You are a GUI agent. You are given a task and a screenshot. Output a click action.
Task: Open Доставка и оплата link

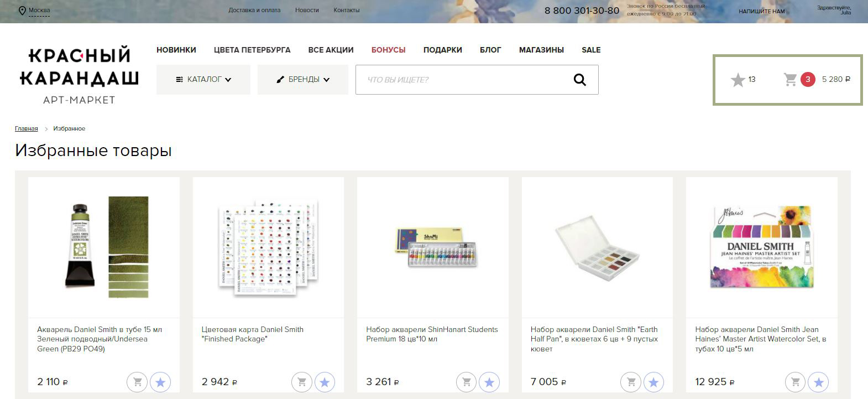tap(254, 10)
